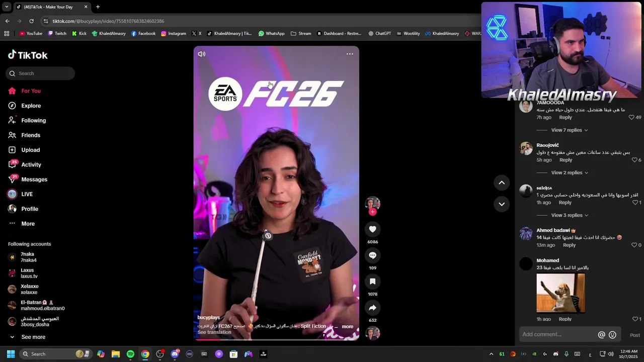Open a new browser tab
This screenshot has width=644, height=362.
click(98, 7)
